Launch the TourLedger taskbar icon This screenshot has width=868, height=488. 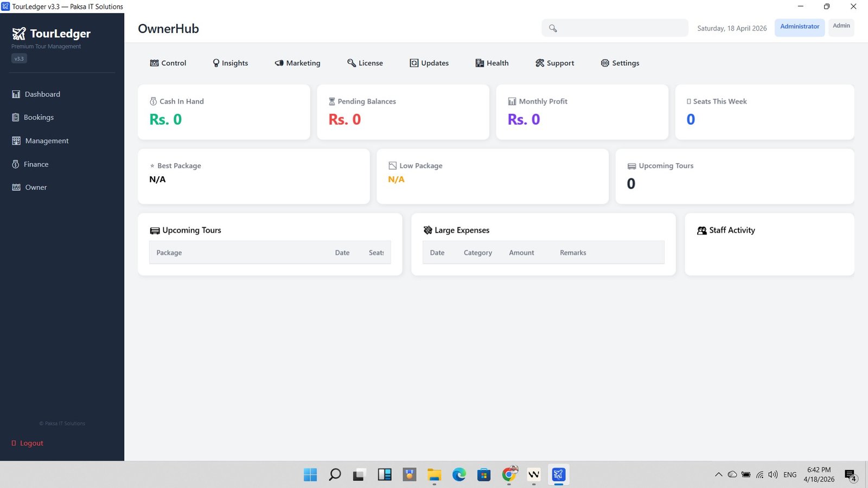coord(558,474)
